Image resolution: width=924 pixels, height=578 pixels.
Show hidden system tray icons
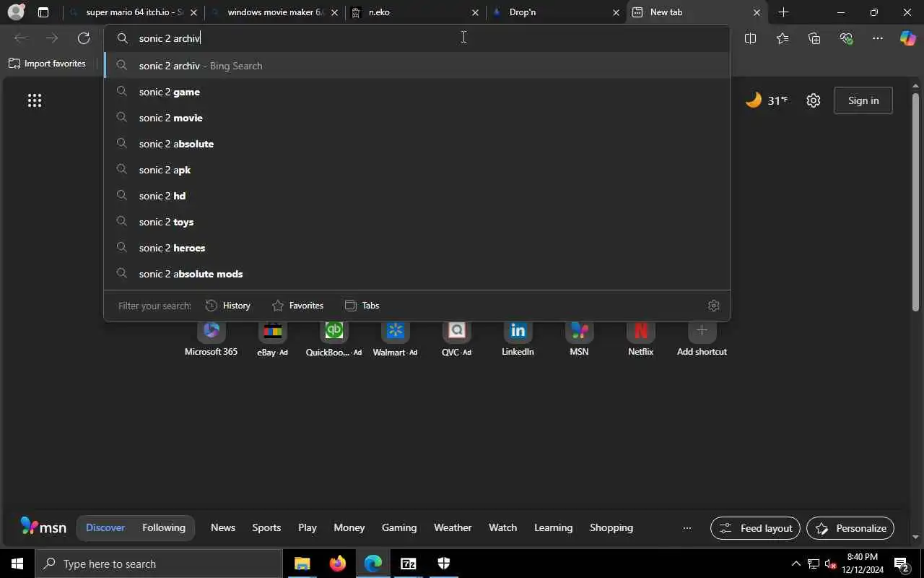coord(796,564)
